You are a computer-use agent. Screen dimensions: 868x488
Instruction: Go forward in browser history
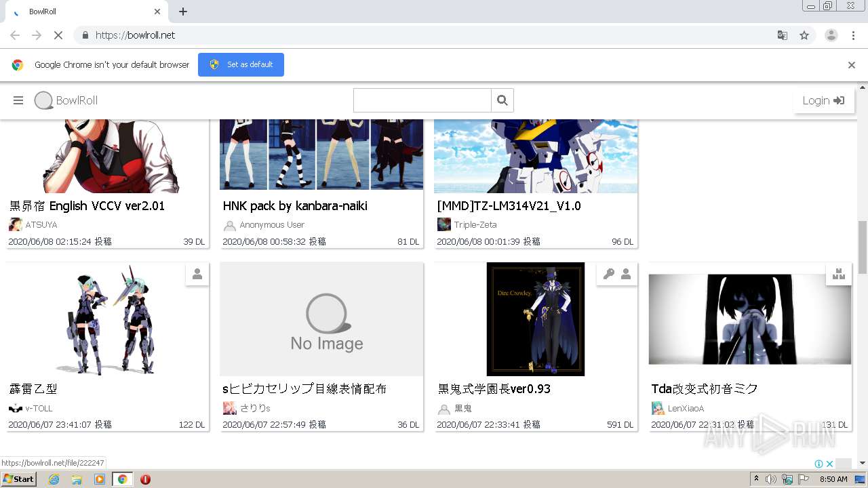pos(37,35)
